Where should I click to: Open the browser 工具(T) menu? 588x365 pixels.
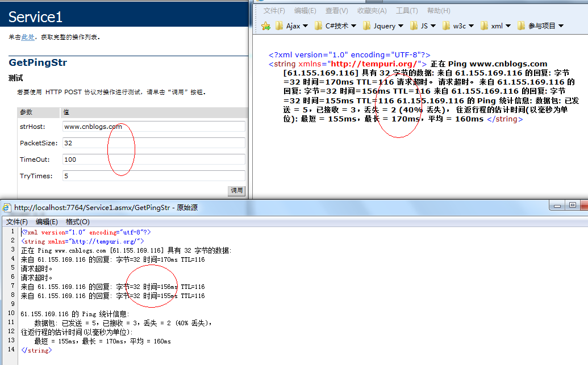coord(407,10)
